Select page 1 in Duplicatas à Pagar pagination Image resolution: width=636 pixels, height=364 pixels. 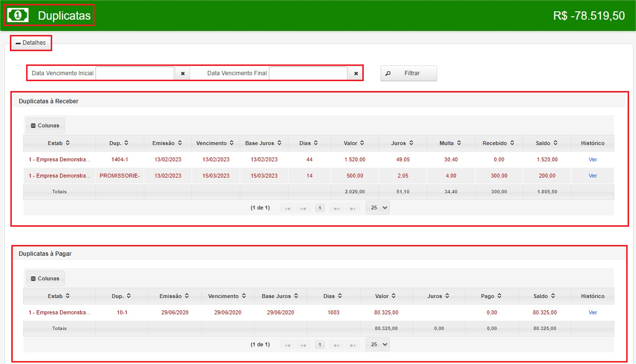pyautogui.click(x=319, y=344)
